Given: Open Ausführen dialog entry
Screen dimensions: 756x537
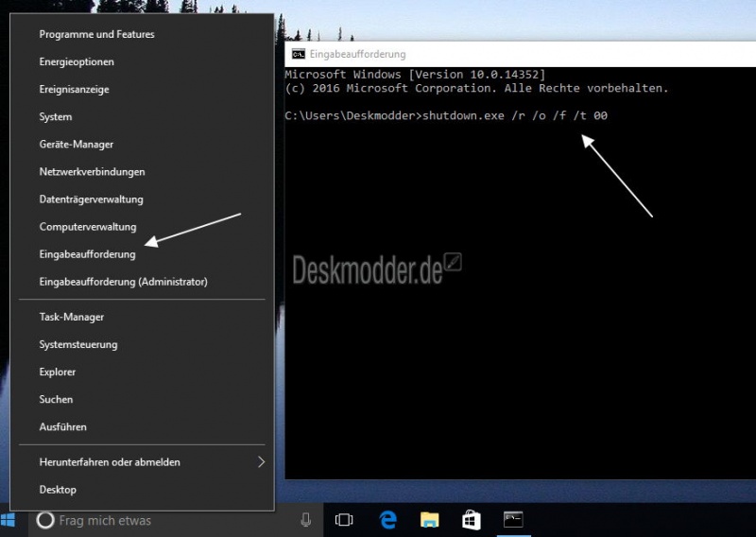Looking at the screenshot, I should tap(143, 427).
